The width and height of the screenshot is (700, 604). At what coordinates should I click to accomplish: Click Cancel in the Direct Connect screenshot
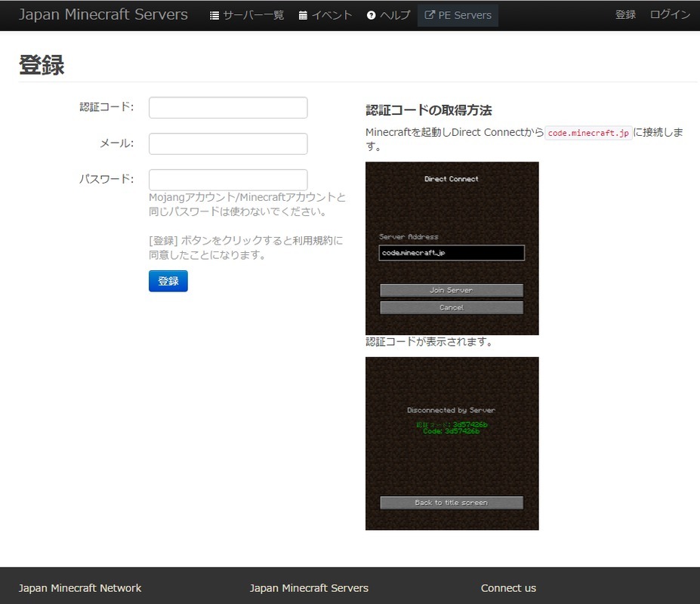[452, 308]
